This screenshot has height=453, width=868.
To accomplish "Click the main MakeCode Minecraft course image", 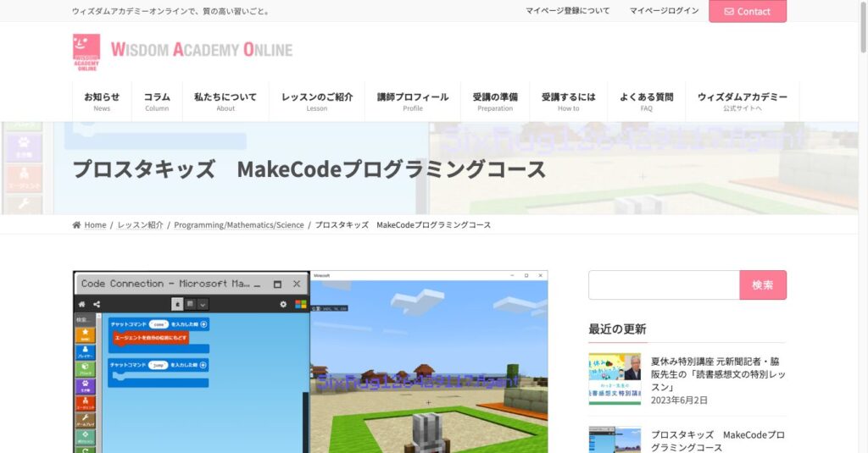I will [310, 362].
